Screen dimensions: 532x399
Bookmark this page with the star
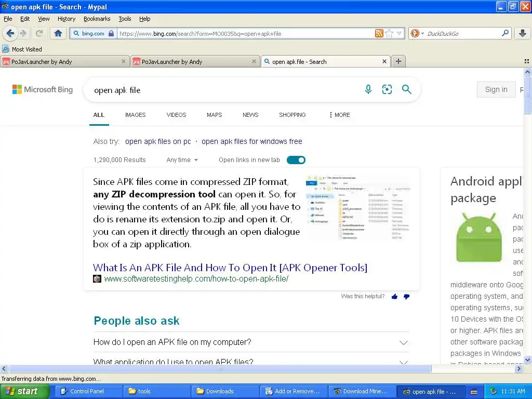click(x=390, y=33)
